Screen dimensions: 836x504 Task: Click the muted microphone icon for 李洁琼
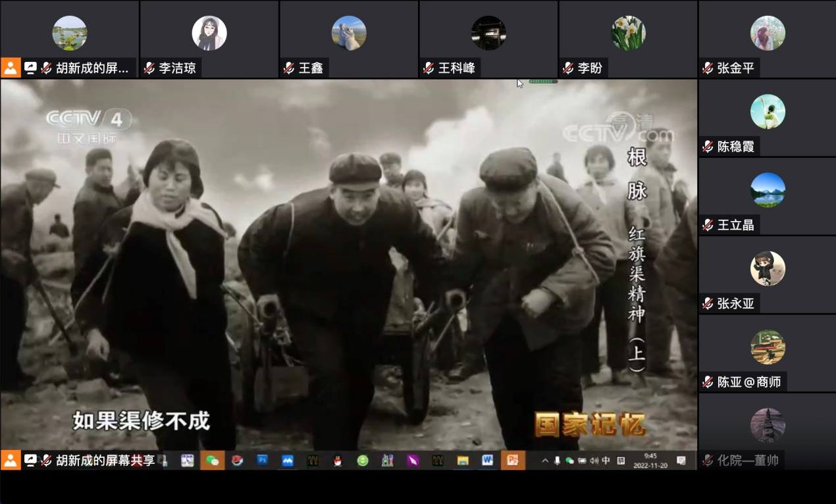pos(149,68)
